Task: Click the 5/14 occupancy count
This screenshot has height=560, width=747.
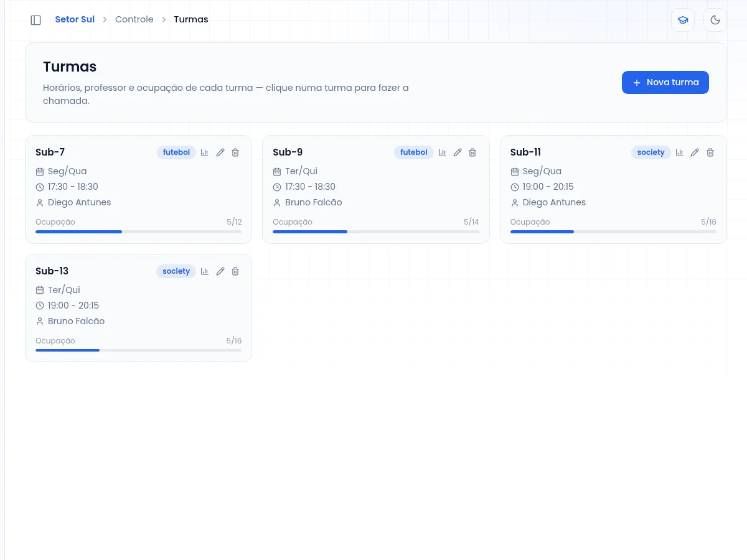Action: (471, 222)
